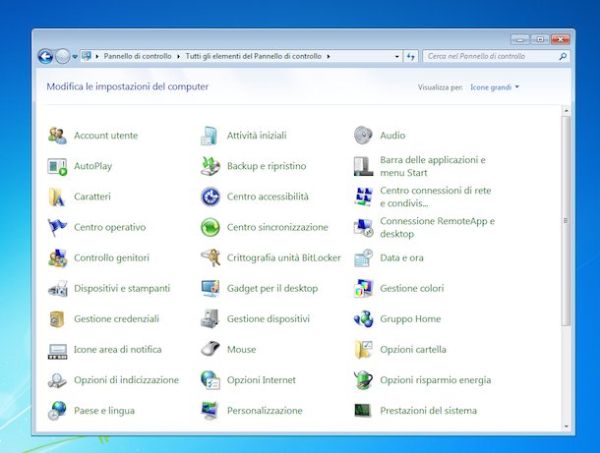The width and height of the screenshot is (600, 453).
Task: Click the Cerca nel Pannello di controllo field
Action: tap(490, 57)
